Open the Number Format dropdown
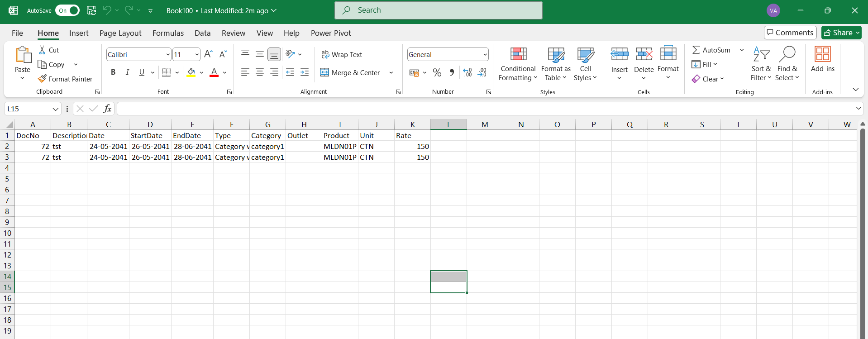 485,55
